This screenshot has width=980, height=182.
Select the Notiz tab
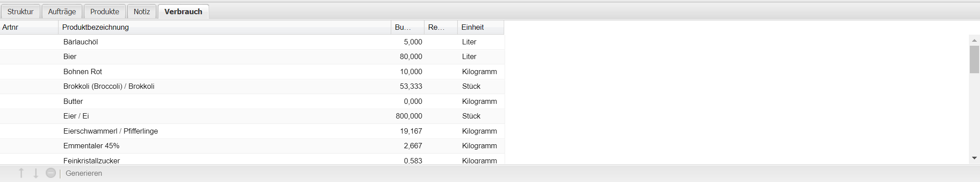[142, 12]
